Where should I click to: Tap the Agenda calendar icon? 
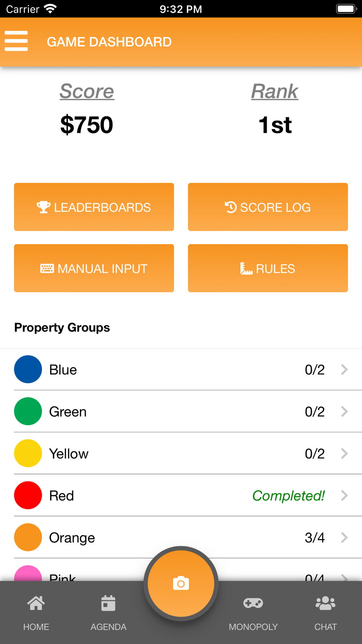pyautogui.click(x=108, y=603)
